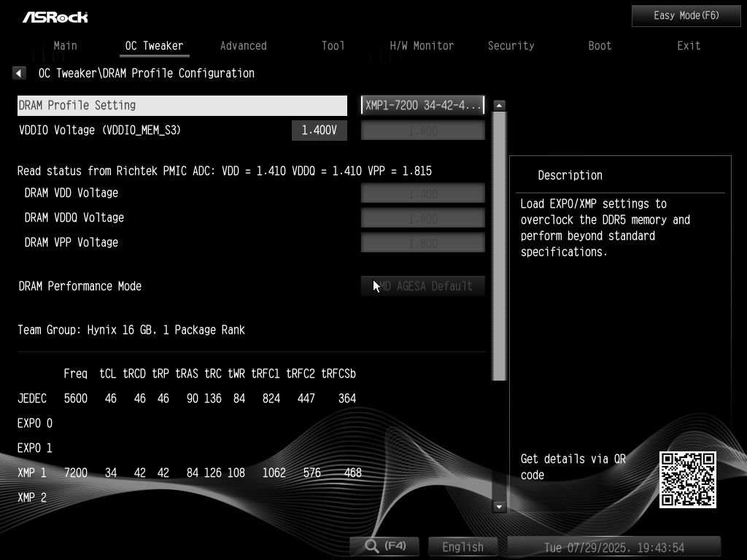Select the OC Tweaker tab
The width and height of the screenshot is (747, 560).
click(154, 46)
